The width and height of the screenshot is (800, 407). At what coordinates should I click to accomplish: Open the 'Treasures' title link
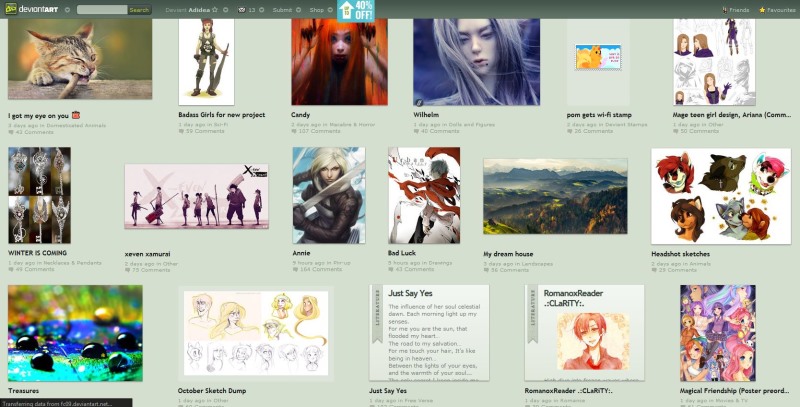point(23,391)
